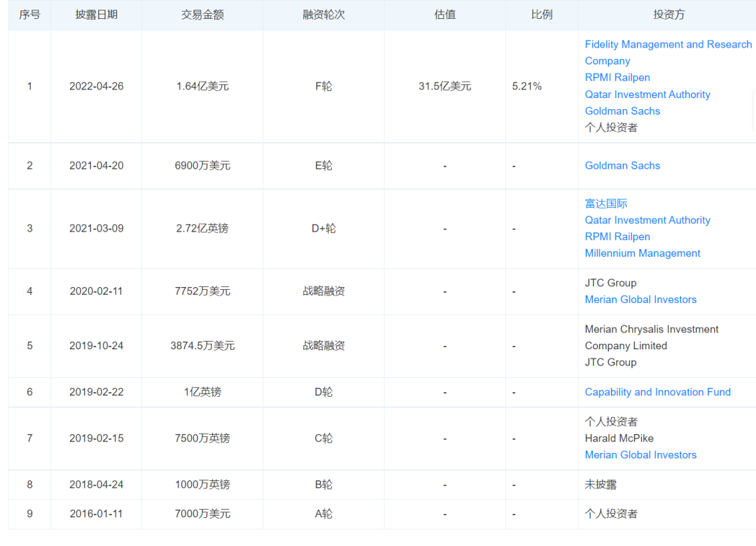Open 富达国际 investor link
756x546 pixels.
click(x=606, y=204)
